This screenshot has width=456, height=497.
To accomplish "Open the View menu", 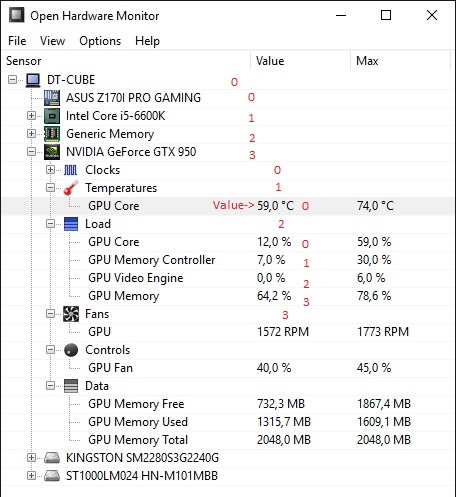I will 52,41.
